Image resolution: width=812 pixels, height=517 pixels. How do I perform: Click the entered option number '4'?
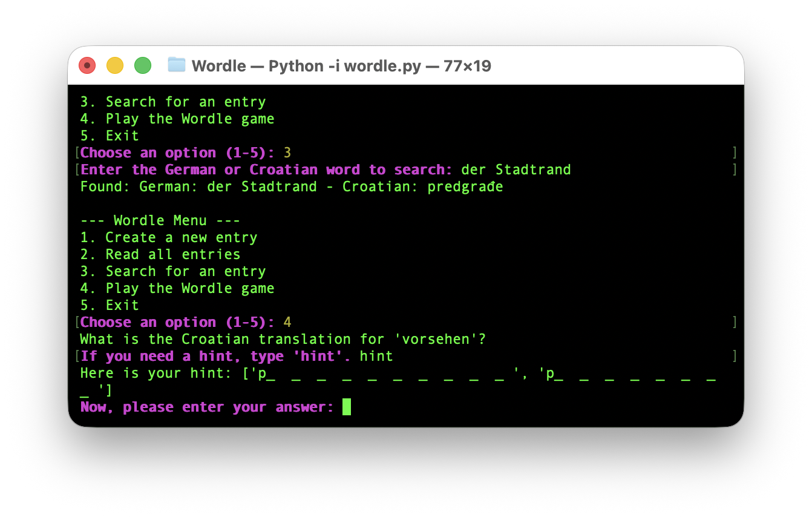(x=287, y=322)
